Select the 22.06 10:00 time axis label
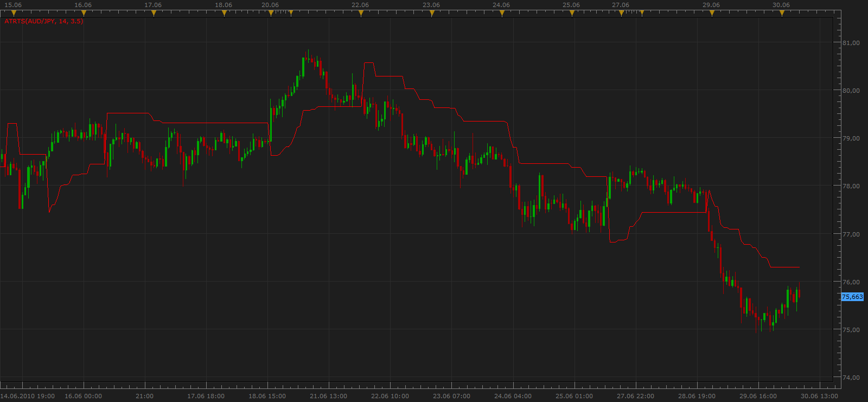Viewport: 868px width, 402px height. (x=390, y=396)
